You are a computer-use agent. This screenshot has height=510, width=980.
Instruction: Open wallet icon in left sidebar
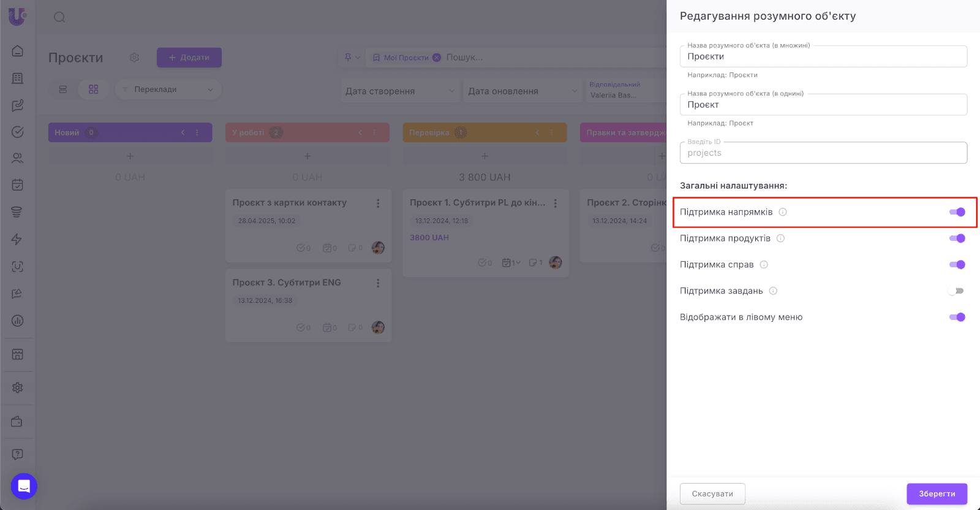pos(17,422)
